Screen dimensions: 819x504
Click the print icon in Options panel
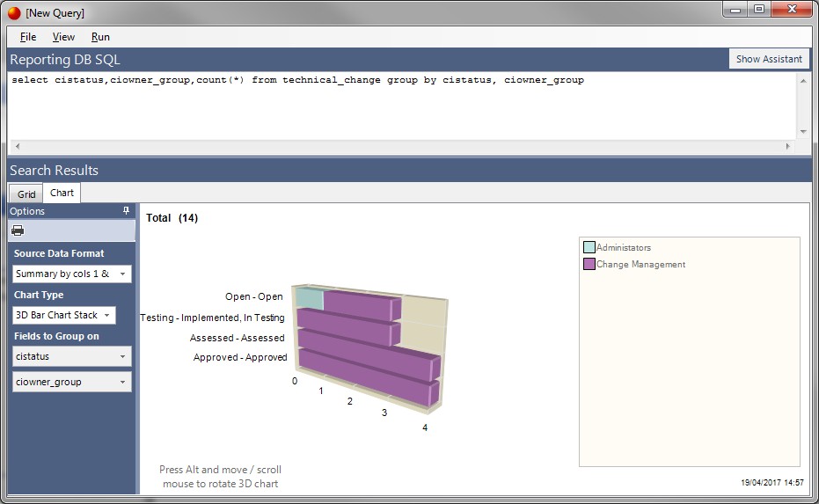point(18,230)
